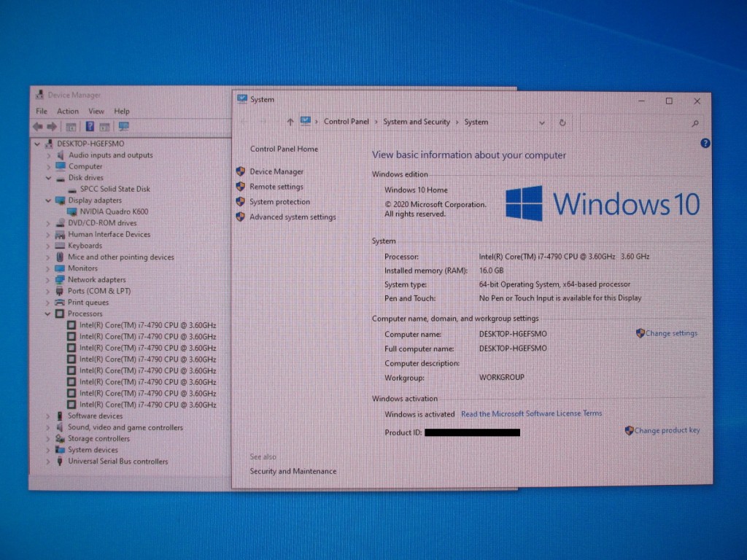747x560 pixels.
Task: Open the address bar history dropdown
Action: pos(542,122)
